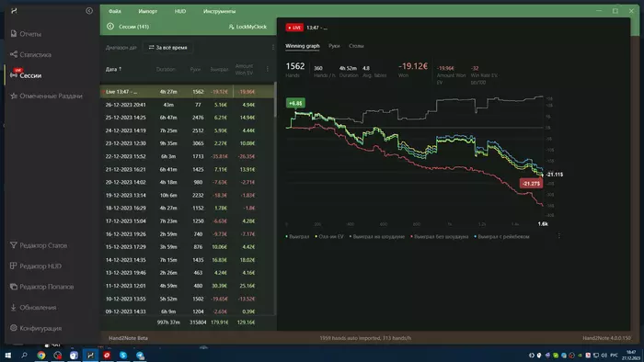Select the 14-12-2023 14:35 session row

pyautogui.click(x=187, y=260)
